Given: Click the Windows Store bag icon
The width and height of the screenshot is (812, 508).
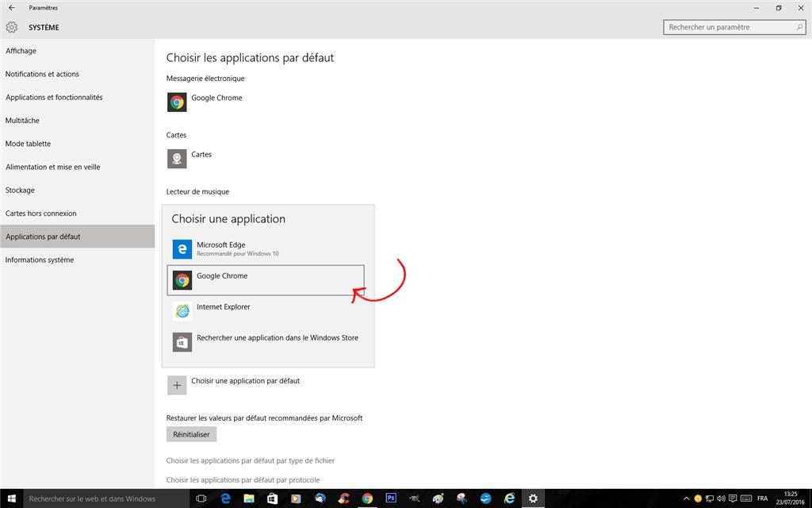Looking at the screenshot, I should [182, 342].
